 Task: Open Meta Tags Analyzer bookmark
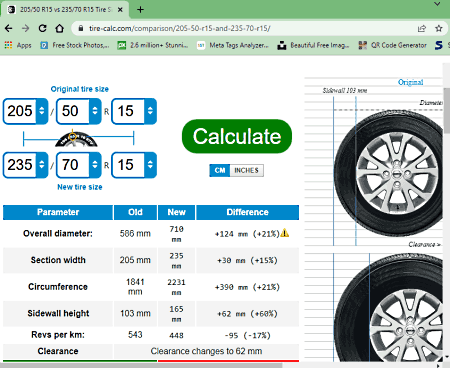[x=233, y=45]
